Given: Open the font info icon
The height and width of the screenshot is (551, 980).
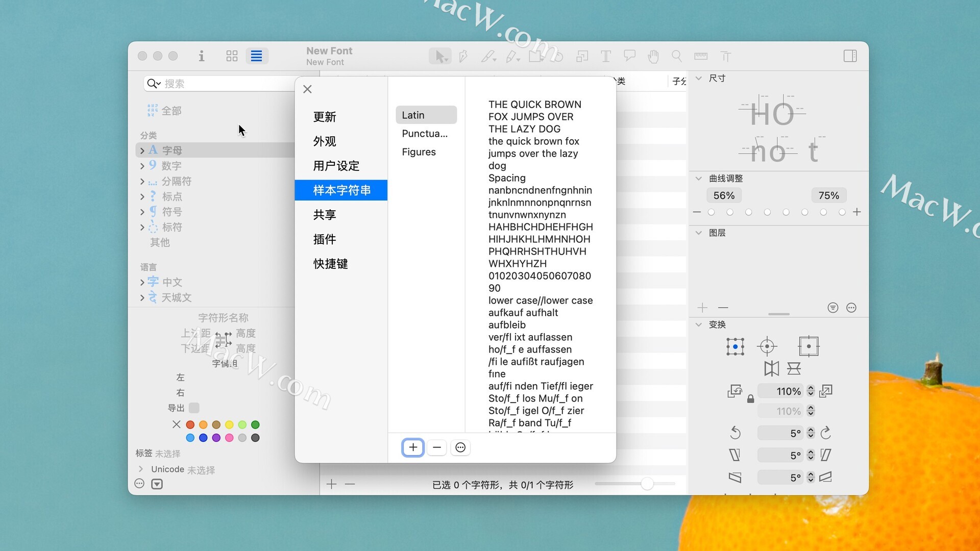Looking at the screenshot, I should pos(201,56).
